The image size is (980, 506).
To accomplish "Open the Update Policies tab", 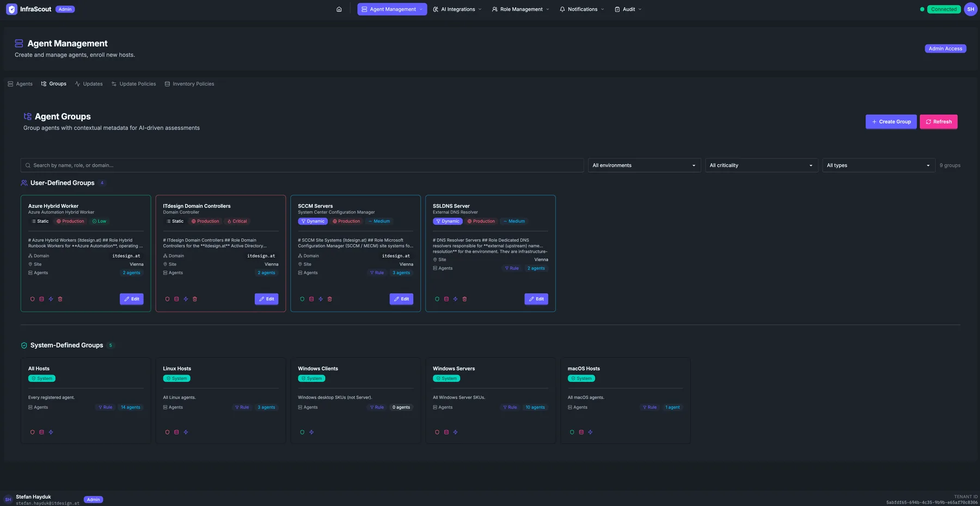I will tap(133, 84).
